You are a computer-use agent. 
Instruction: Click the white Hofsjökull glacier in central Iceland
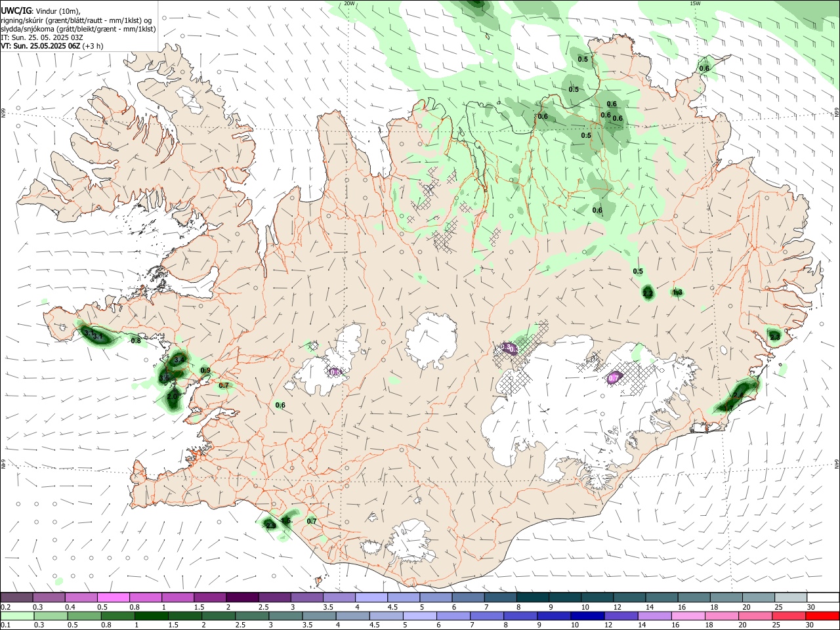coord(431,340)
